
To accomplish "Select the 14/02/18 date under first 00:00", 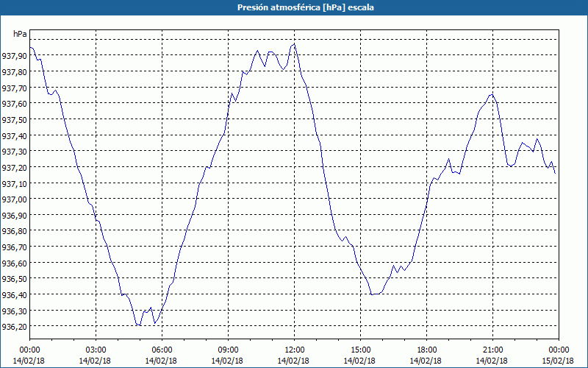I will [x=29, y=361].
